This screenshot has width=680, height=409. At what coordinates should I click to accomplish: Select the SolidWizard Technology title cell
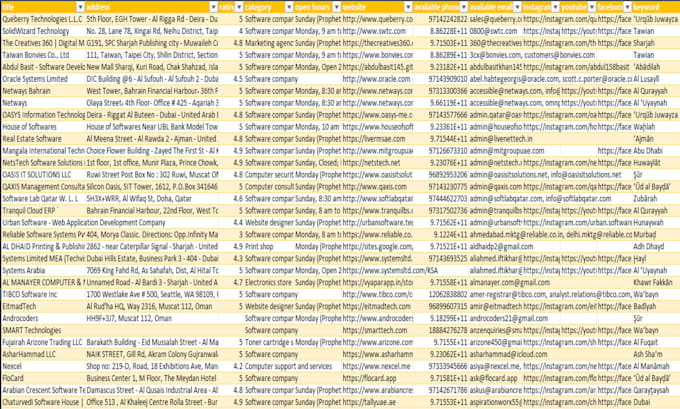point(42,31)
